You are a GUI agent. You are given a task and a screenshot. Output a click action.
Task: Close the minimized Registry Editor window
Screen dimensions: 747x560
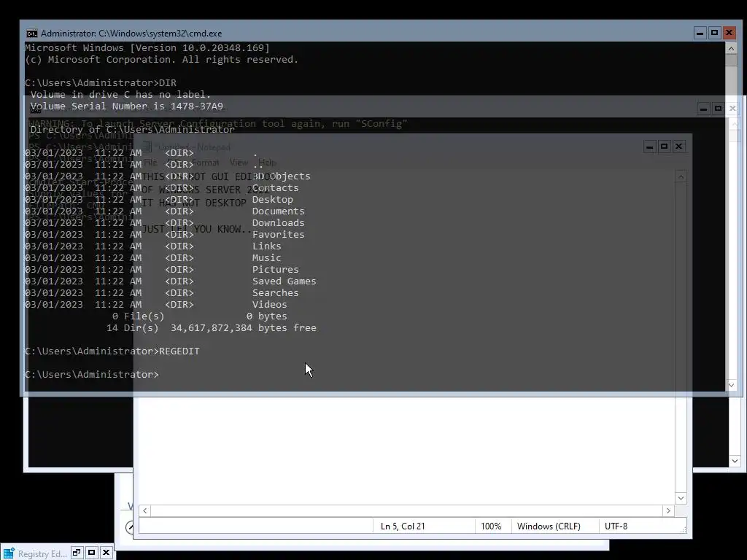(107, 553)
